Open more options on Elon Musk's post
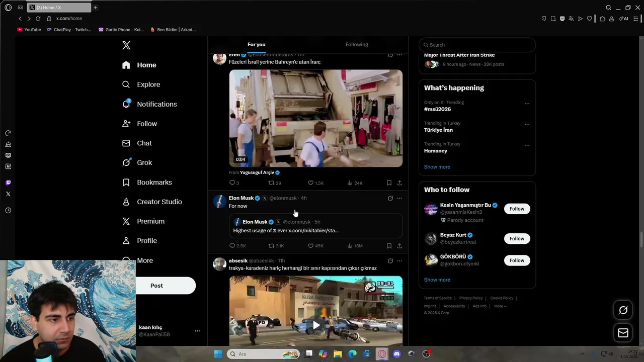 pyautogui.click(x=399, y=198)
